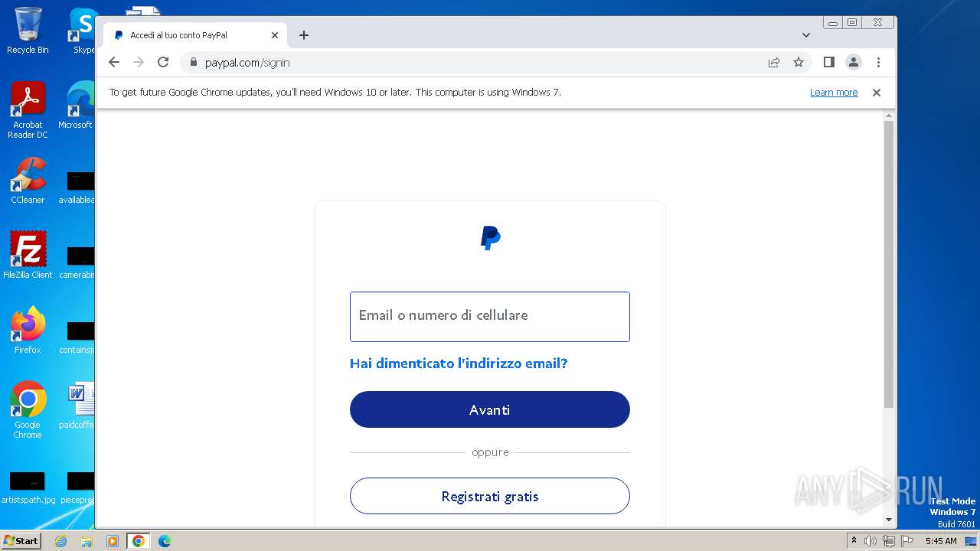
Task: Open the media player from the taskbar
Action: tap(112, 541)
